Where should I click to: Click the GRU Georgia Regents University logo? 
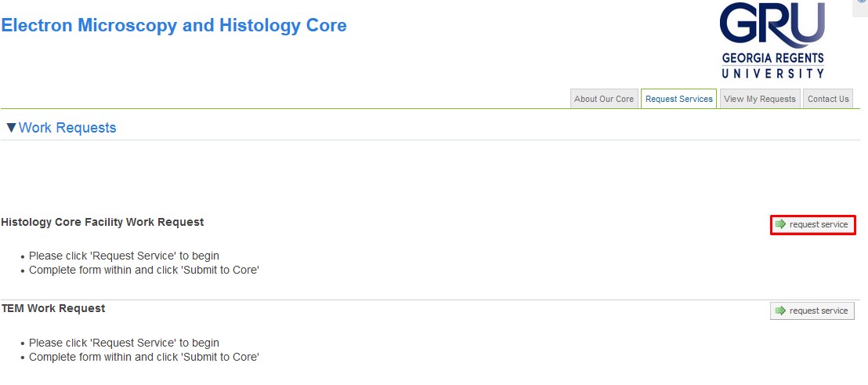click(772, 41)
